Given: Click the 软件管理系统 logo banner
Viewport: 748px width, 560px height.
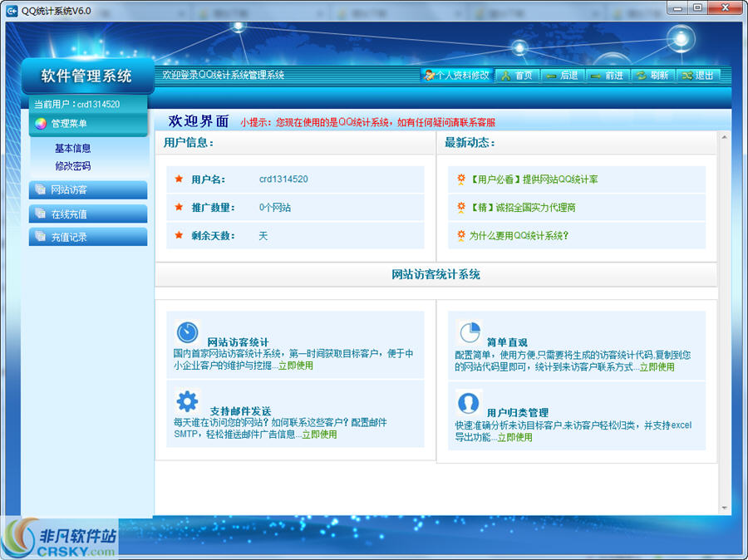Looking at the screenshot, I should (x=88, y=76).
